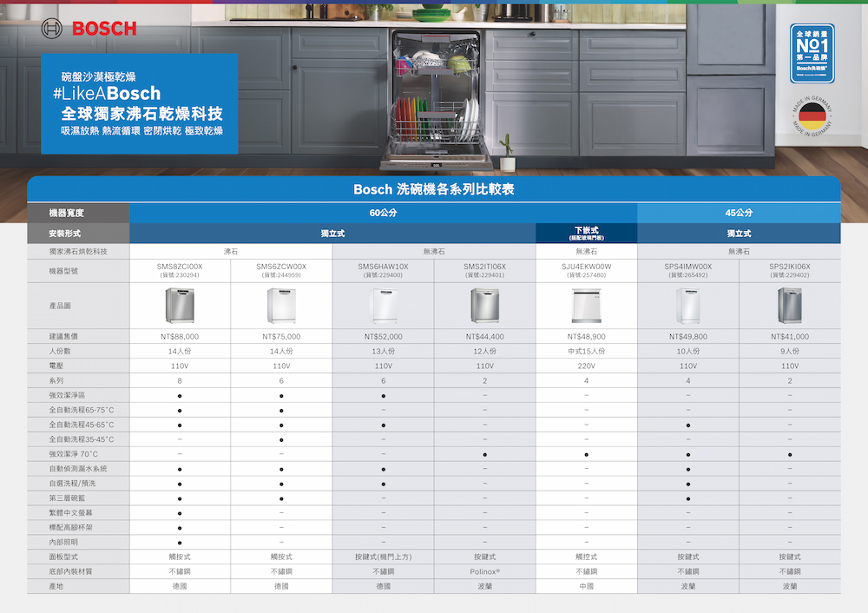Select the 45公分 width column header
This screenshot has width=868, height=613.
[739, 213]
